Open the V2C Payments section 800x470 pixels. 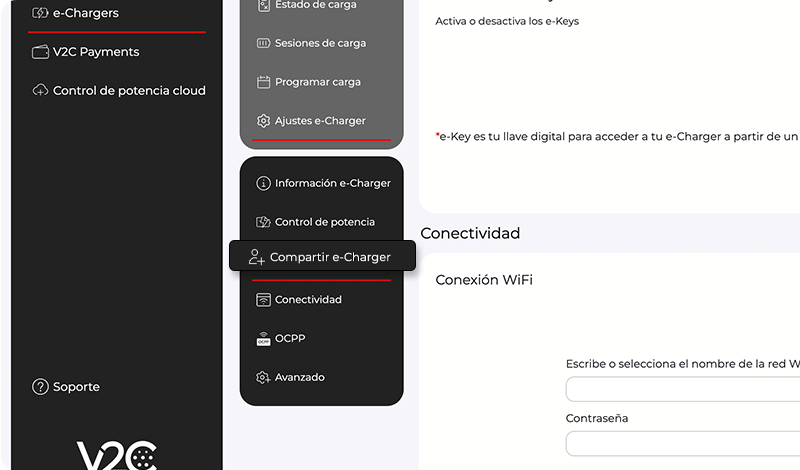click(96, 52)
